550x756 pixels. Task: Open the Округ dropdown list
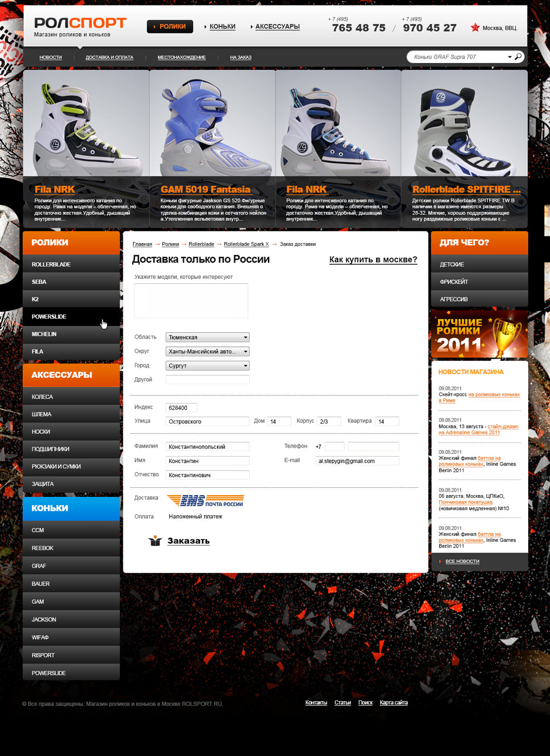click(x=245, y=352)
